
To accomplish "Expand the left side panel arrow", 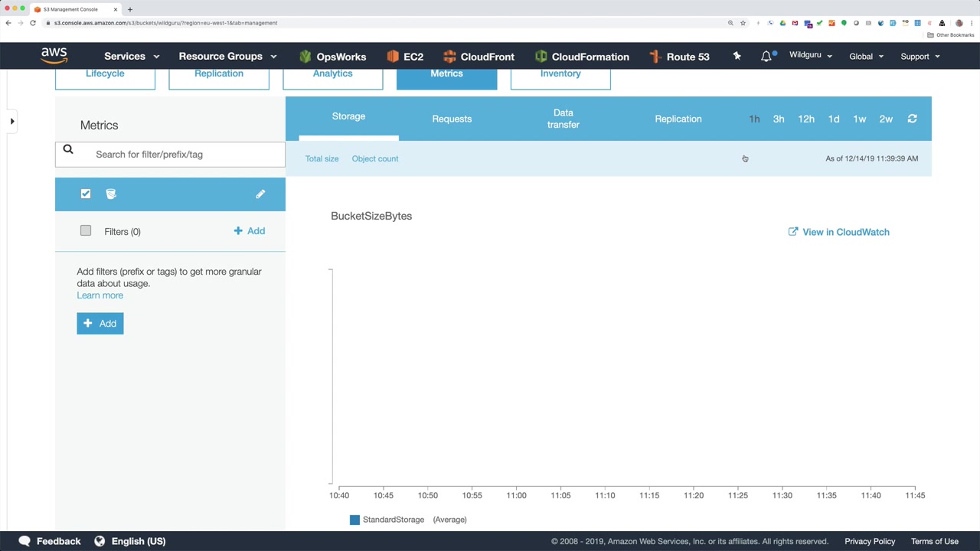I will tap(11, 121).
